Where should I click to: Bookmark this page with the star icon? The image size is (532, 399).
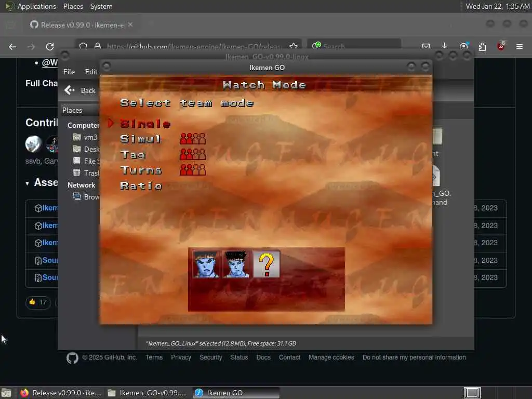tap(294, 46)
